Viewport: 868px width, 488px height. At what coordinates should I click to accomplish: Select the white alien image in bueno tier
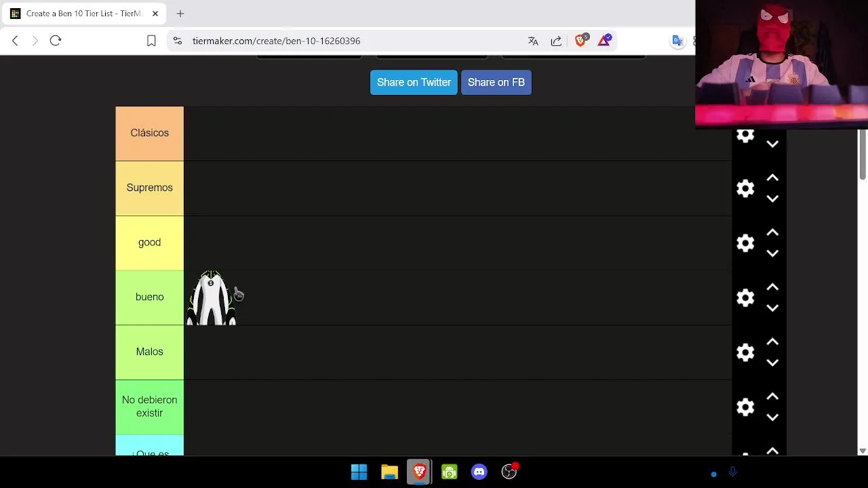[x=212, y=298]
